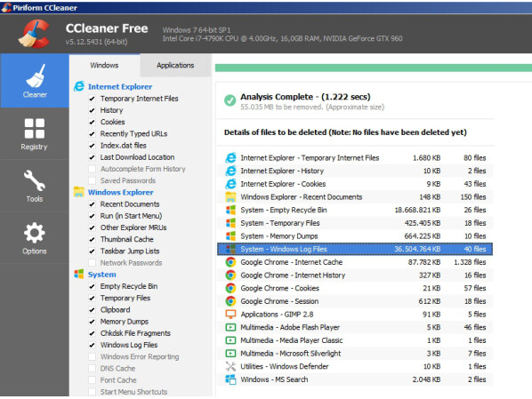Click folder icon beside Recent Documents result
The image size is (532, 399).
point(230,197)
